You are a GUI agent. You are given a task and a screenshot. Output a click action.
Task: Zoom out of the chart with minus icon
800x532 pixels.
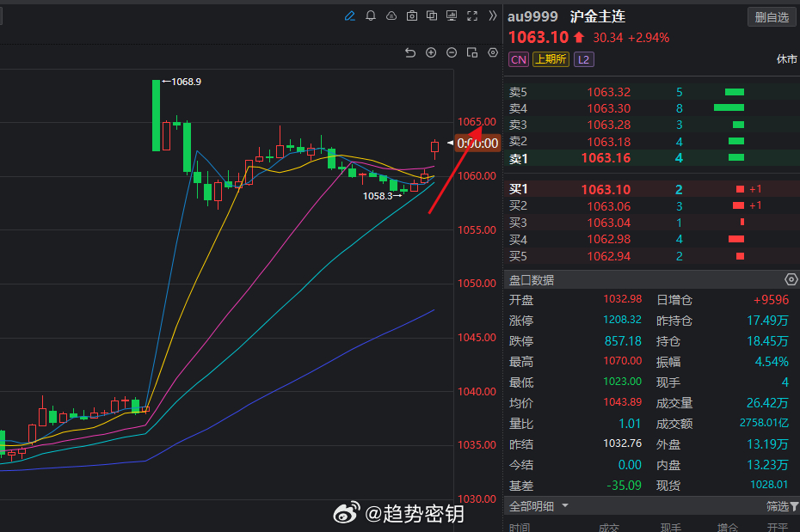coord(451,52)
